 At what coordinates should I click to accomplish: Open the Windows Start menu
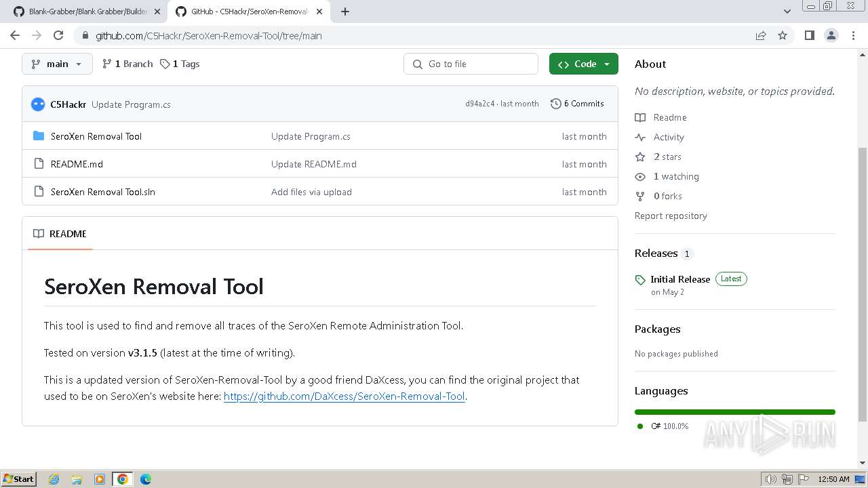coord(19,479)
